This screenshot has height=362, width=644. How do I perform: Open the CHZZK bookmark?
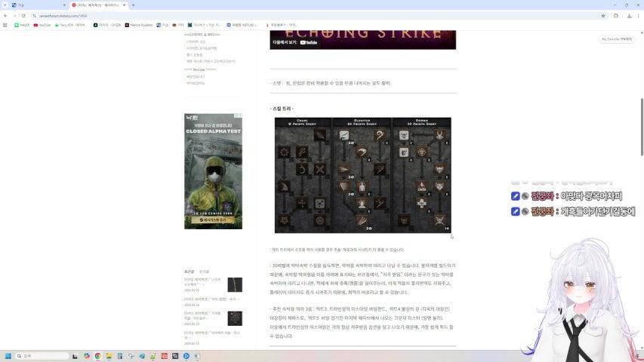[107, 25]
